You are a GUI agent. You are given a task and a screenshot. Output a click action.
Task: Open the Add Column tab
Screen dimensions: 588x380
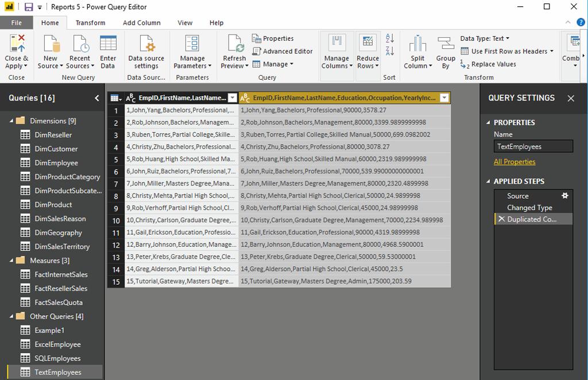click(141, 23)
